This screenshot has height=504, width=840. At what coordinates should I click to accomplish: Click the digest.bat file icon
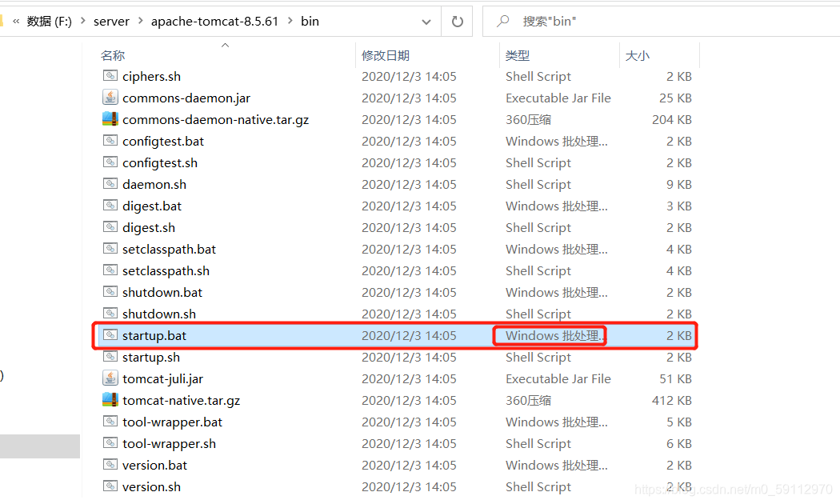pyautogui.click(x=110, y=205)
